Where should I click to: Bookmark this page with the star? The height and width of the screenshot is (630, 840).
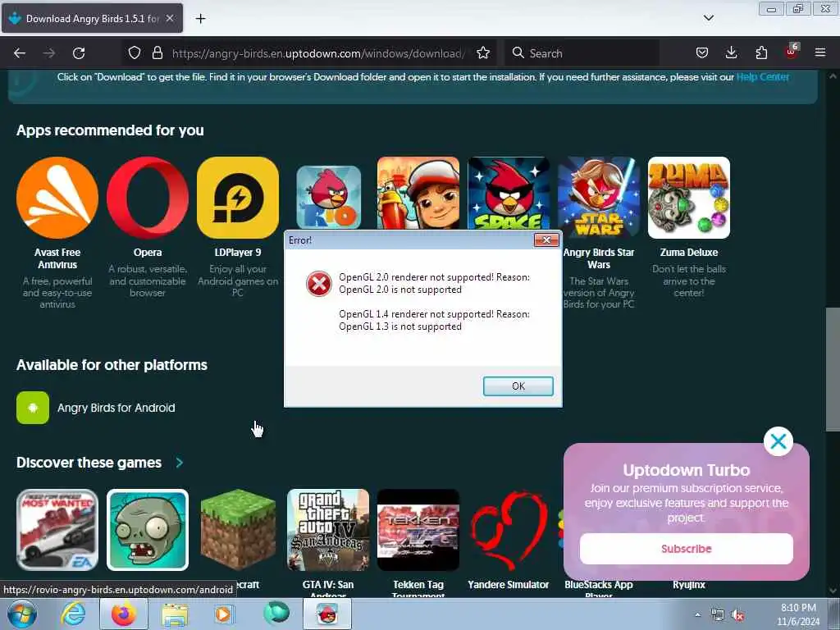coord(483,53)
